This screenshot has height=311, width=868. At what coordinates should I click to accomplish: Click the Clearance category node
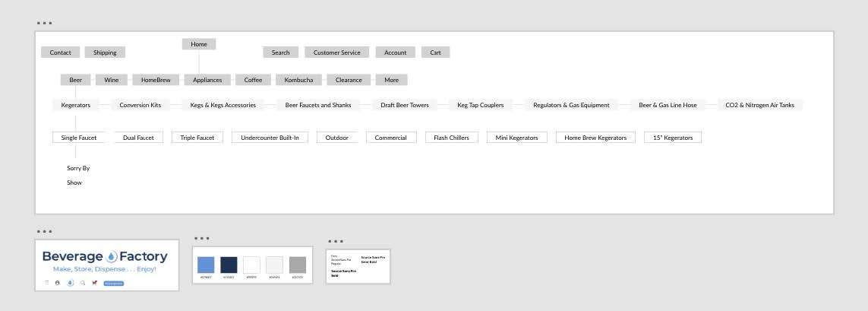(x=349, y=80)
